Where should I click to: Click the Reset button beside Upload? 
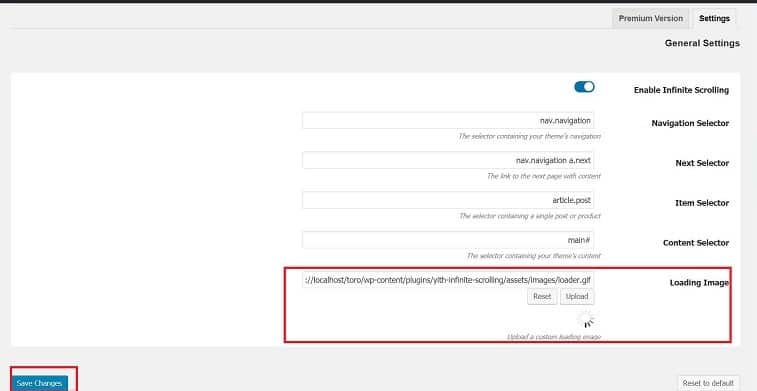pyautogui.click(x=542, y=296)
